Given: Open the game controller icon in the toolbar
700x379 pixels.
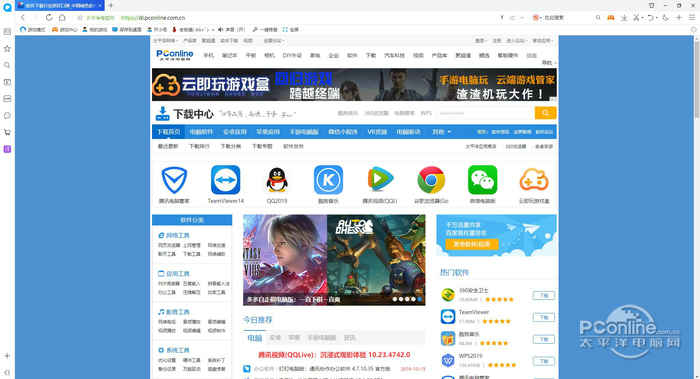Looking at the screenshot, I should click(x=610, y=17).
